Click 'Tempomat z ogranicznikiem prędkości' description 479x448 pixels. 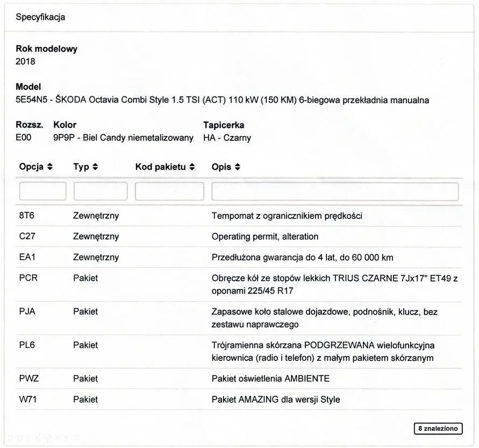pos(287,216)
